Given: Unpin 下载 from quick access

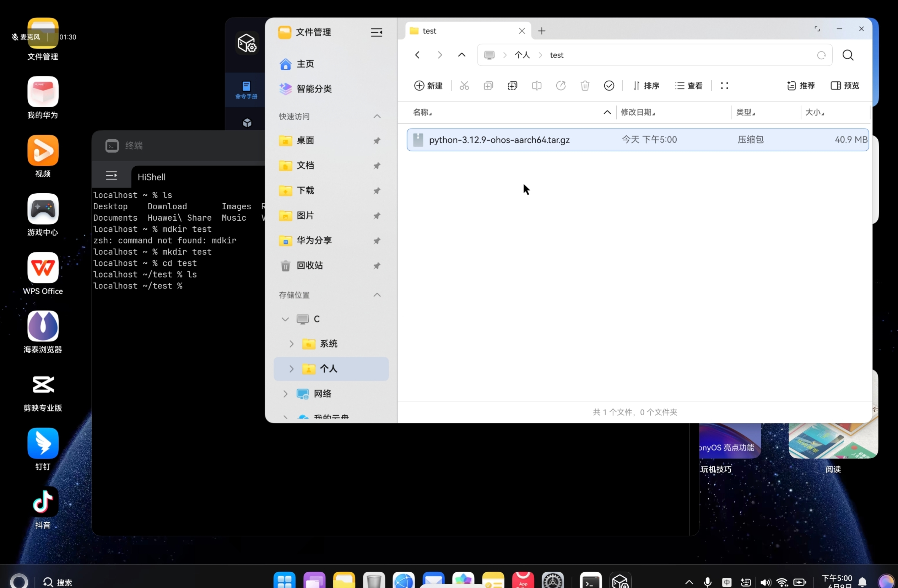Looking at the screenshot, I should coord(377,191).
